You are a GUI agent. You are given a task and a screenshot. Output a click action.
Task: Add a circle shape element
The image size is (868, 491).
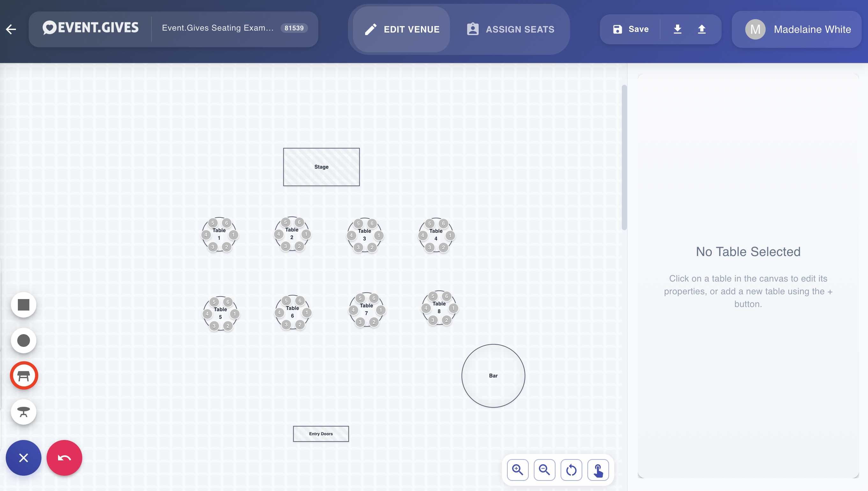[x=24, y=341]
